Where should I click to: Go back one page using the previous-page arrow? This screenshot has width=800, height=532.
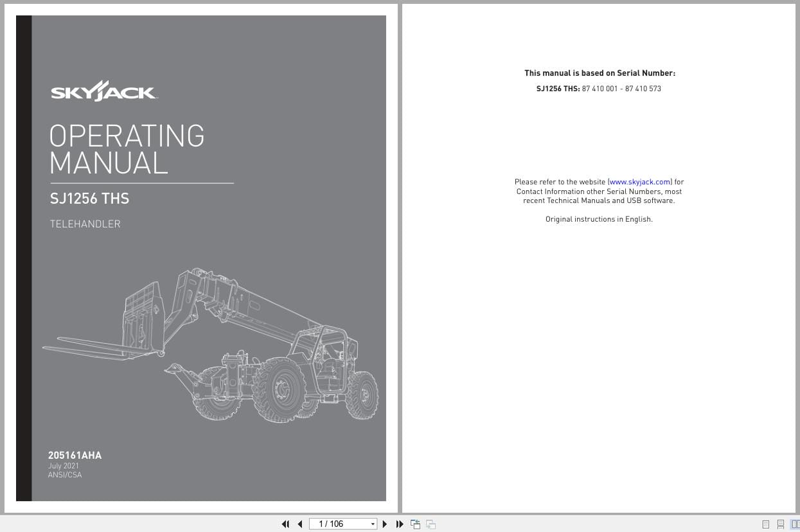(300, 524)
